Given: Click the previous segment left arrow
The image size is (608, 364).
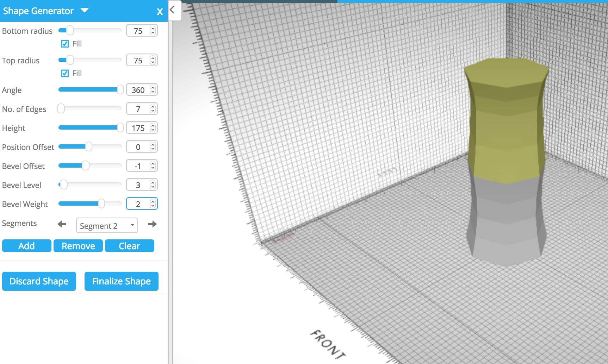Looking at the screenshot, I should point(62,224).
